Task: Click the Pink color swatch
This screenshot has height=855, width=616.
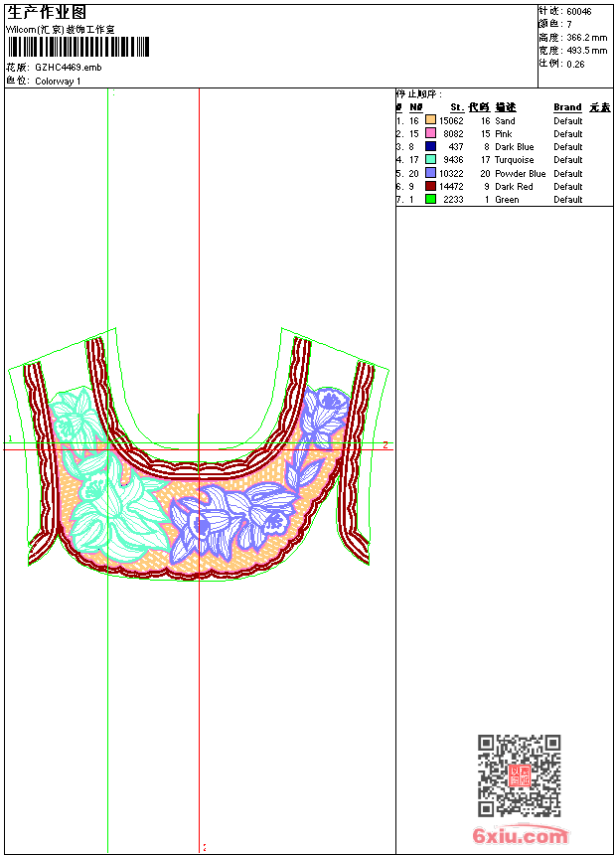Action: click(x=430, y=133)
